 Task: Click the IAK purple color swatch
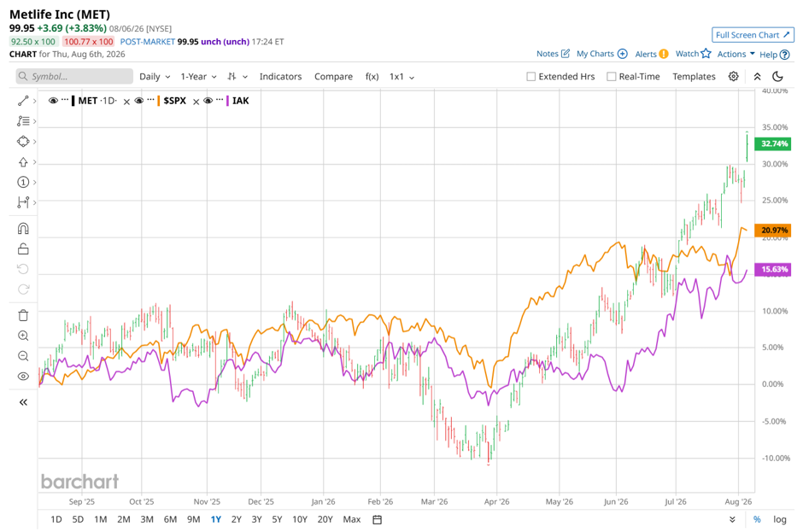pyautogui.click(x=227, y=101)
